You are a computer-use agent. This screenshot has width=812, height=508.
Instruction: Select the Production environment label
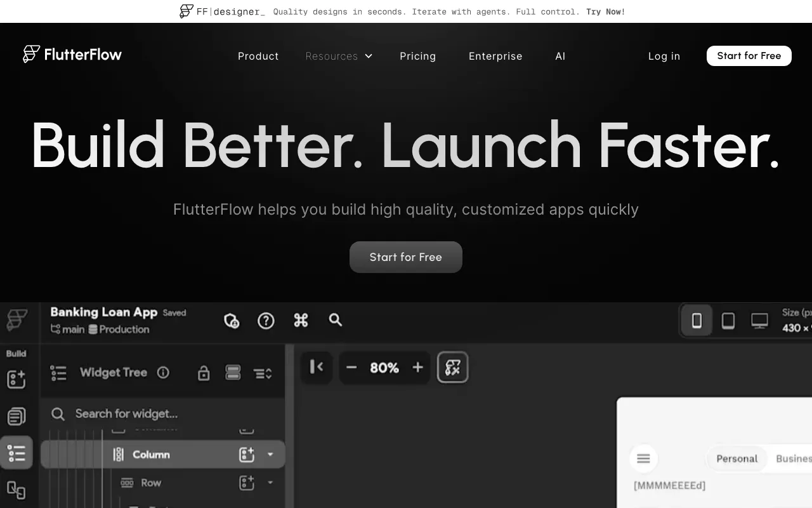(119, 329)
